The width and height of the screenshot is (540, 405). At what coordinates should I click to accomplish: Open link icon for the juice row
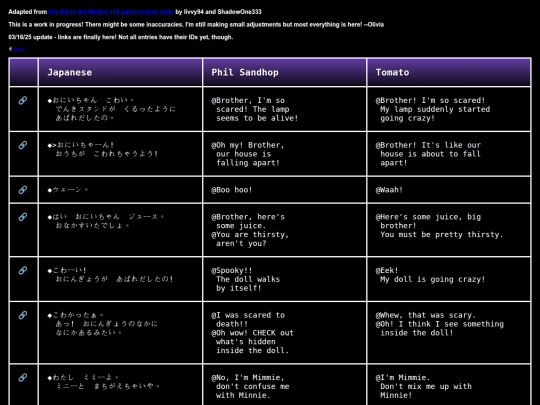[x=23, y=217]
